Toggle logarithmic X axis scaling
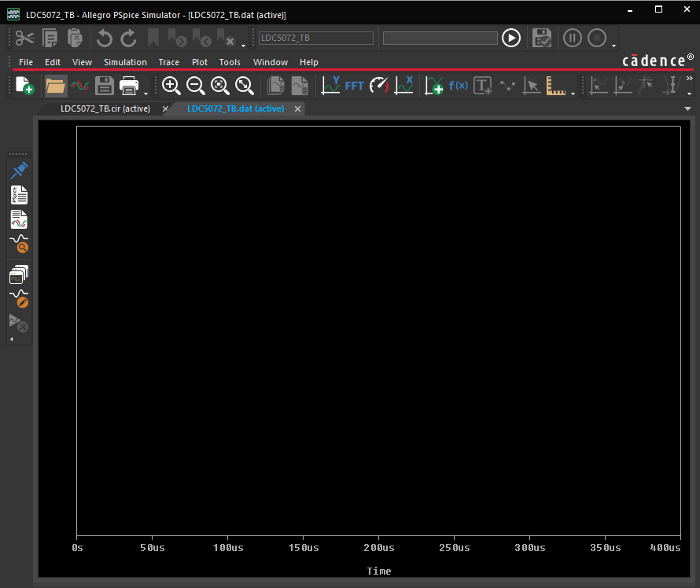Viewport: 700px width, 588px height. [x=404, y=86]
